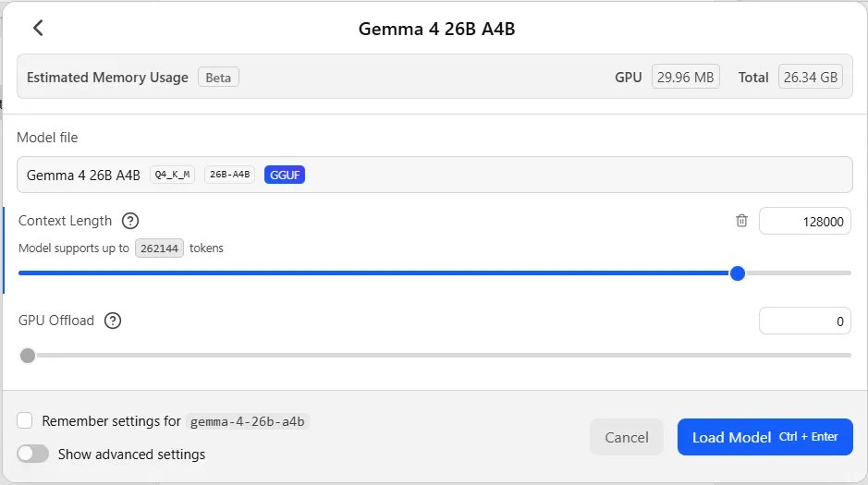Click the 262144 max tokens badge
This screenshot has height=485, width=868.
click(x=159, y=249)
